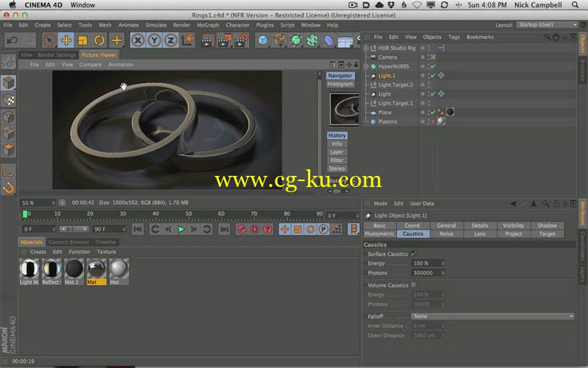Adjust the 90 F end frame stepper
The height and width of the screenshot is (368, 588).
(123, 229)
